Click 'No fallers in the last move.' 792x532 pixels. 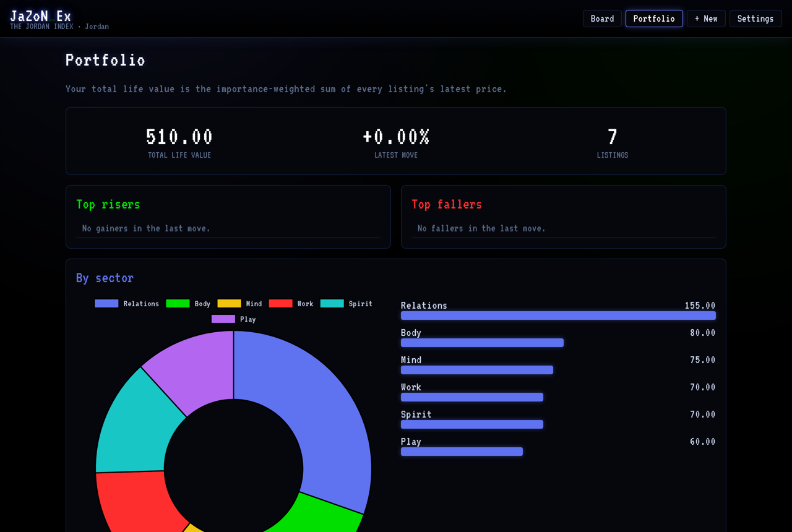coord(481,228)
